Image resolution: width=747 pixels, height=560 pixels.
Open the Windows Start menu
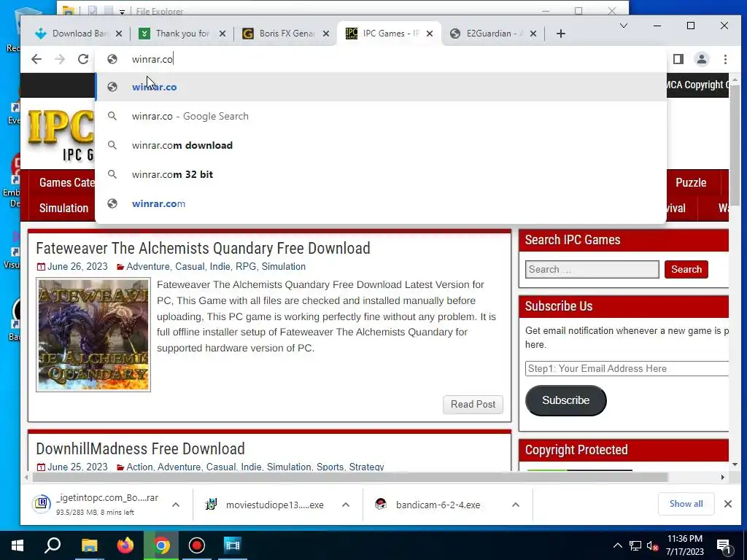click(18, 545)
